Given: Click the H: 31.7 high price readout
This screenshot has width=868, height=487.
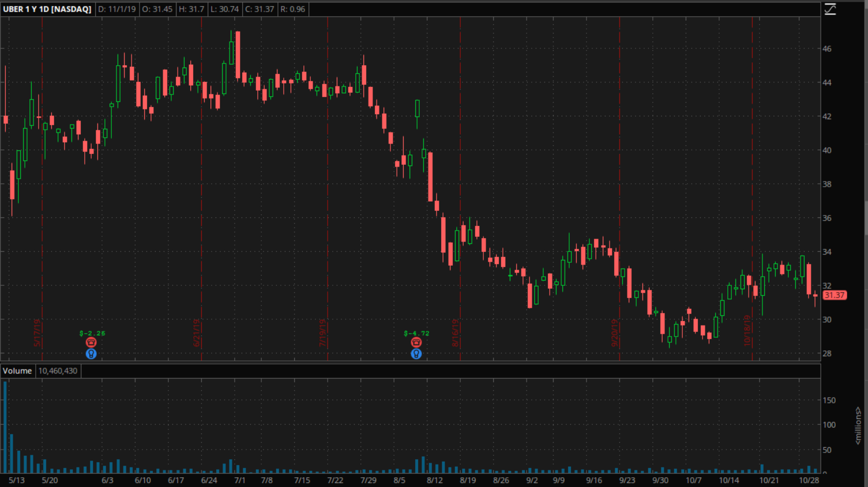Looking at the screenshot, I should pyautogui.click(x=191, y=9).
